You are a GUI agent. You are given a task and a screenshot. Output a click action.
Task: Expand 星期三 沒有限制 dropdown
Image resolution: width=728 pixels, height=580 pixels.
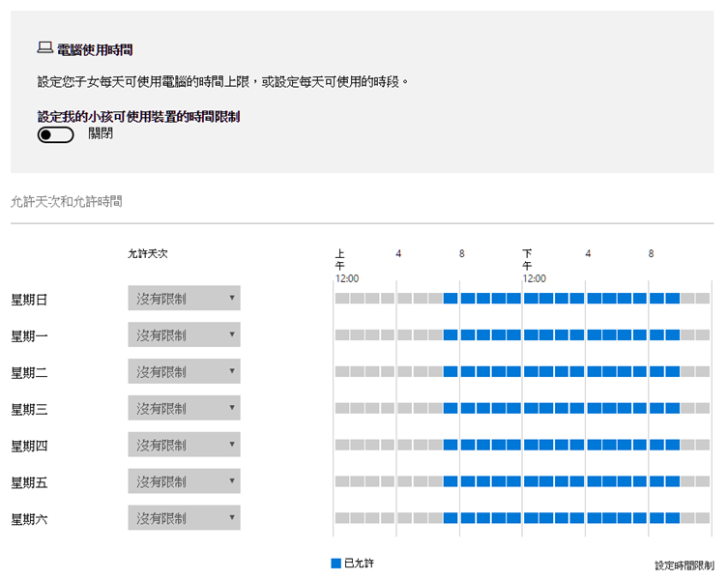coord(184,408)
